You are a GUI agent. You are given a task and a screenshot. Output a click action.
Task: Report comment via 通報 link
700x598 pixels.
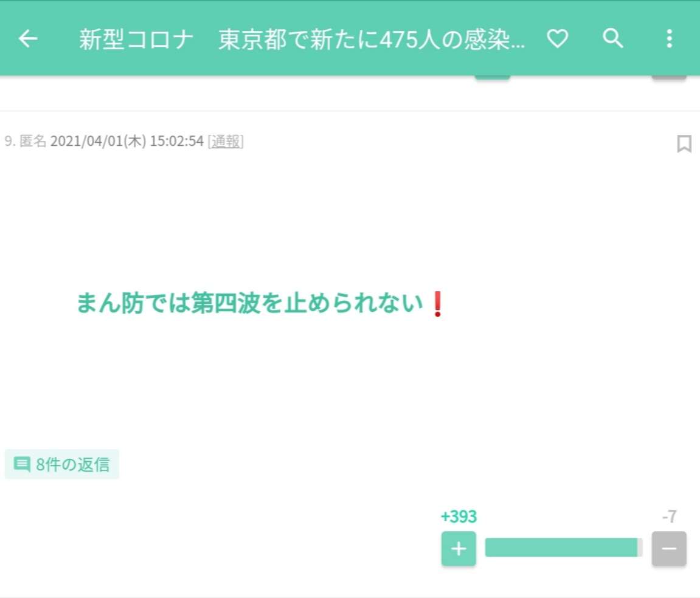[226, 141]
